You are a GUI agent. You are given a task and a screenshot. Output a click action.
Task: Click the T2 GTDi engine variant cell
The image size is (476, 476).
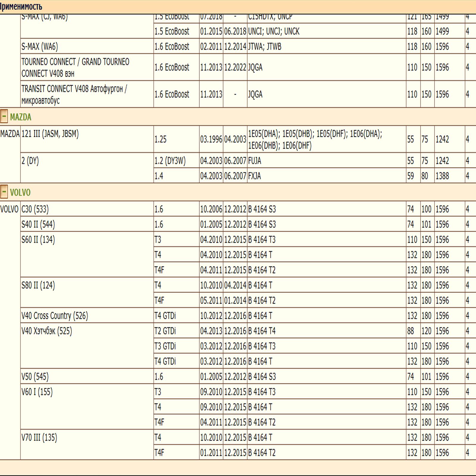(165, 331)
